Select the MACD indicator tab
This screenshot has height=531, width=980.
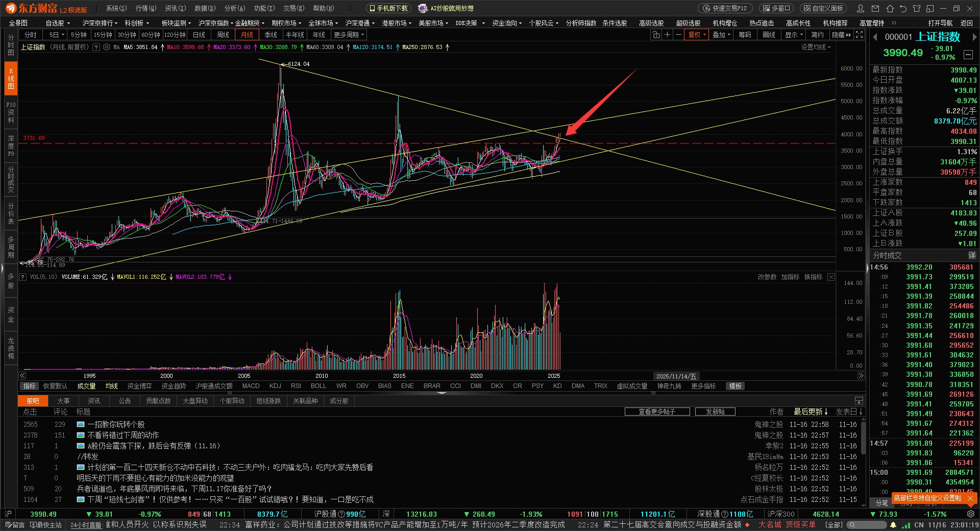pos(251,386)
